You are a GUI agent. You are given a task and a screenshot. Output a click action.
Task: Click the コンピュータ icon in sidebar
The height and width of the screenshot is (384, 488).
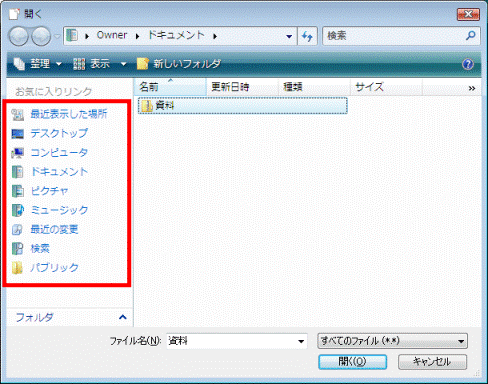click(17, 153)
